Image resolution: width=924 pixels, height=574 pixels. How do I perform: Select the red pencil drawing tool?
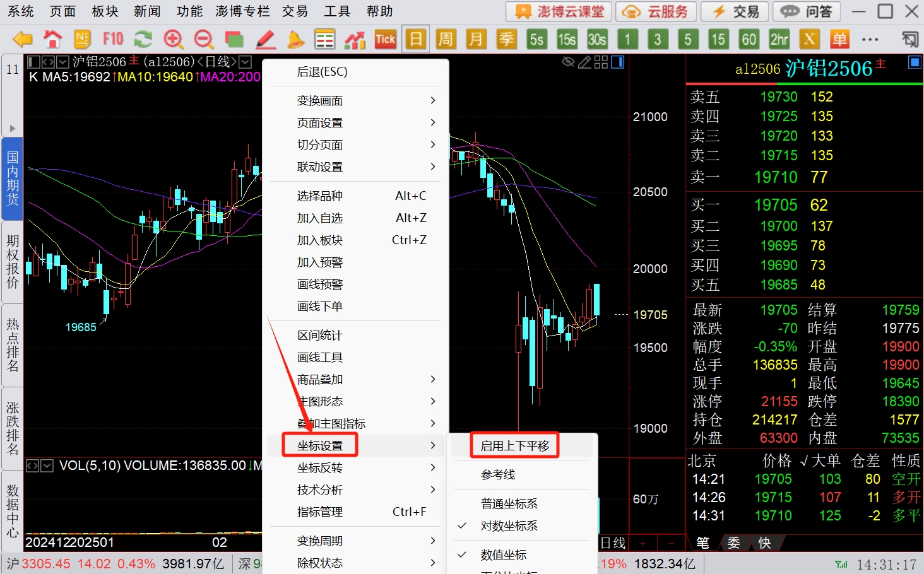click(265, 40)
